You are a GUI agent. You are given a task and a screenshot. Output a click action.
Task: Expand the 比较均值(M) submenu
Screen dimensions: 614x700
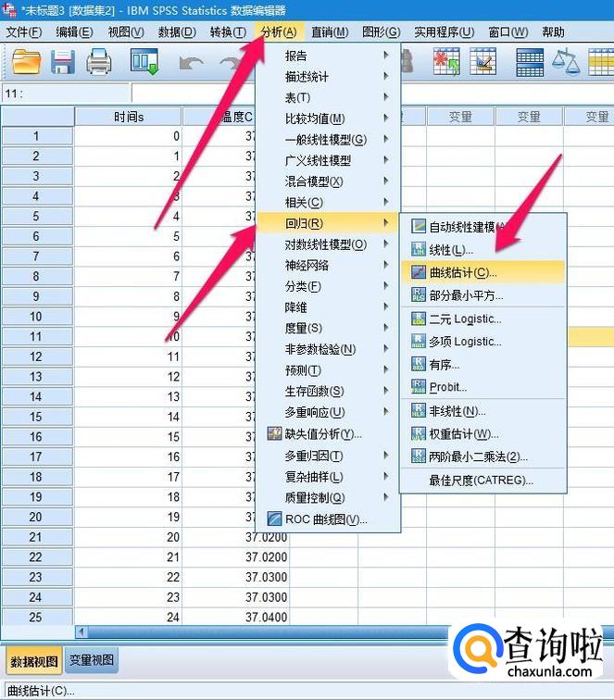tap(328, 119)
